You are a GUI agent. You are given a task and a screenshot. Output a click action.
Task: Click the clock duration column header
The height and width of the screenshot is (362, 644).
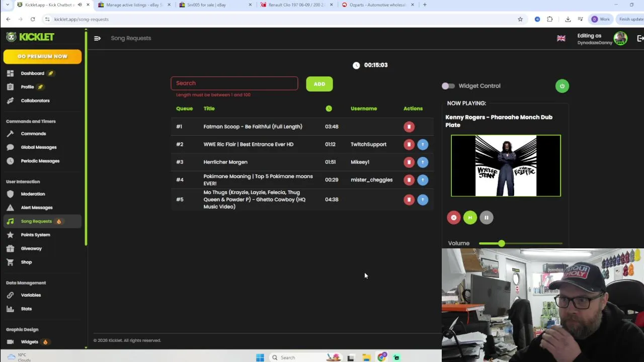coord(329,109)
